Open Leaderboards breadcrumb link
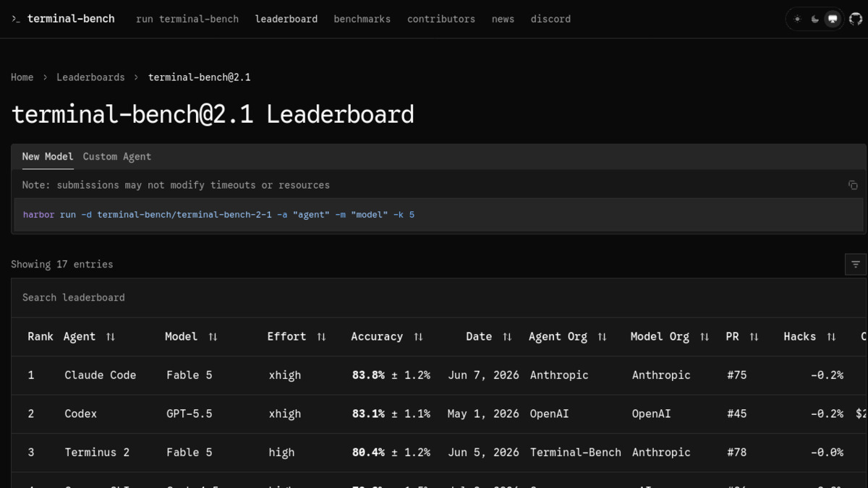This screenshot has width=868, height=488. click(x=90, y=77)
